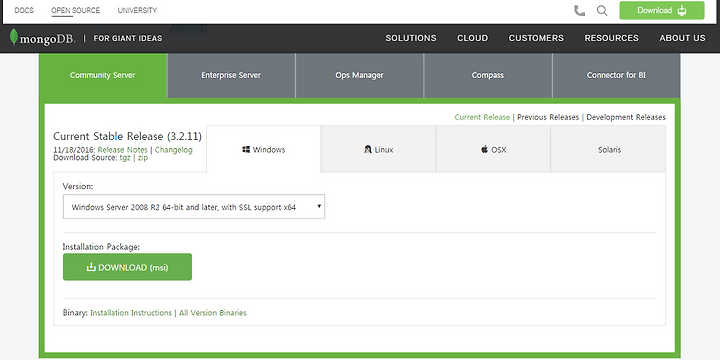Switch to the Enterprise Server tab
Viewport: 720px width, 360px height.
click(x=231, y=75)
